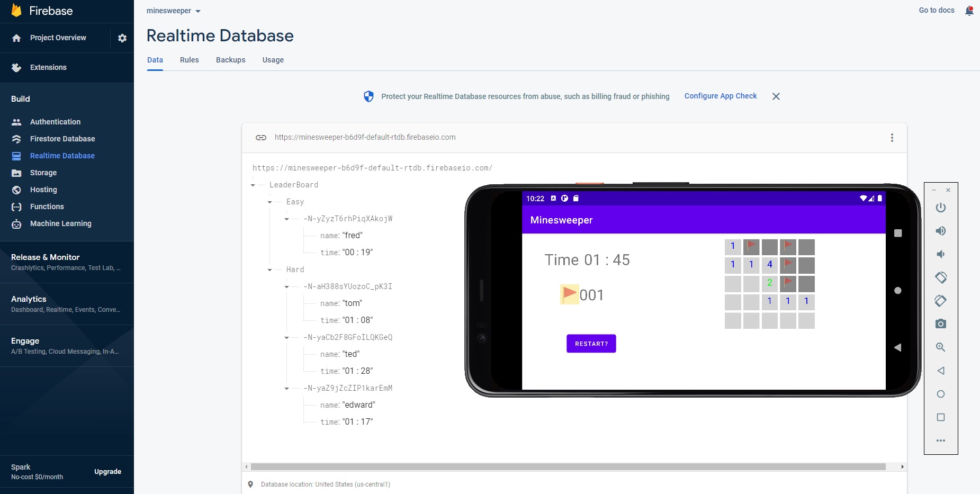The image size is (980, 494).
Task: Collapse the Hard node
Action: coord(270,270)
